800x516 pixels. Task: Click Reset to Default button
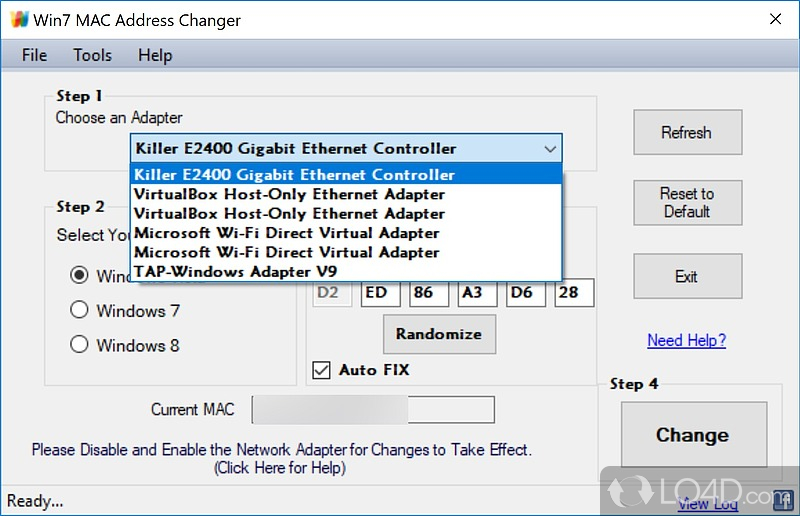pyautogui.click(x=687, y=203)
